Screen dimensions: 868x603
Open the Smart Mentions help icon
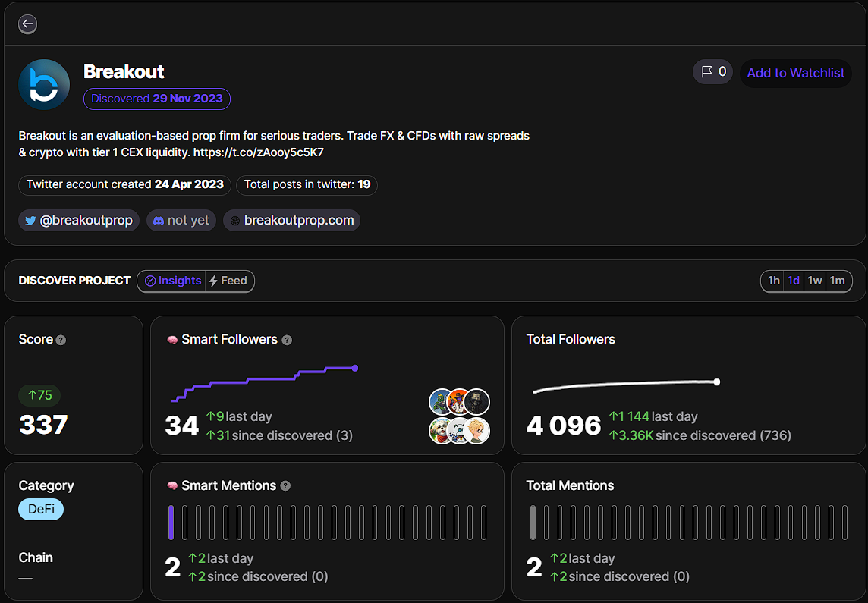(285, 485)
